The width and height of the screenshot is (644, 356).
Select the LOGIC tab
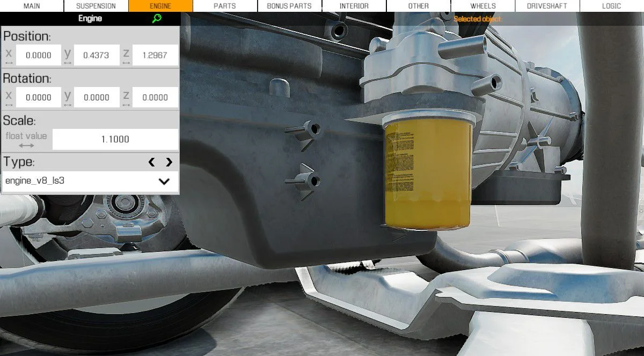[x=612, y=6]
